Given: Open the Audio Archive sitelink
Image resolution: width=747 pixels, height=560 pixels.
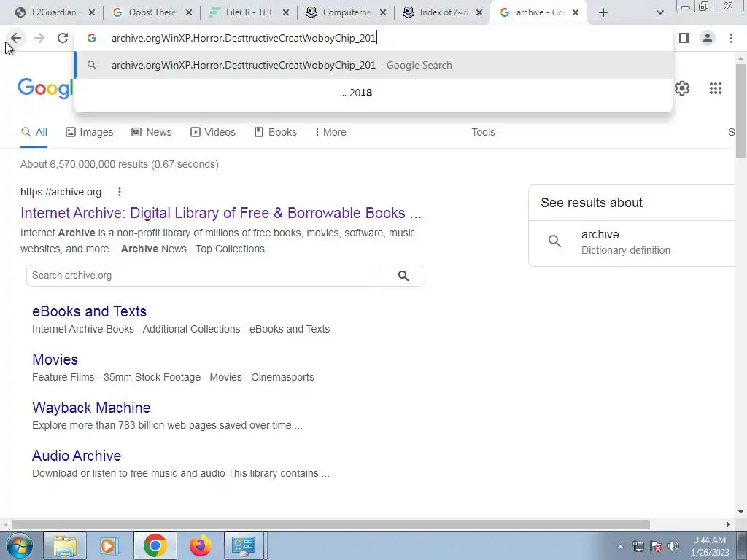Looking at the screenshot, I should (77, 456).
